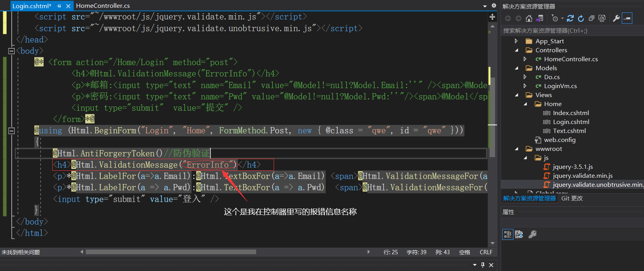
Task: Select web.config file
Action: (560, 140)
